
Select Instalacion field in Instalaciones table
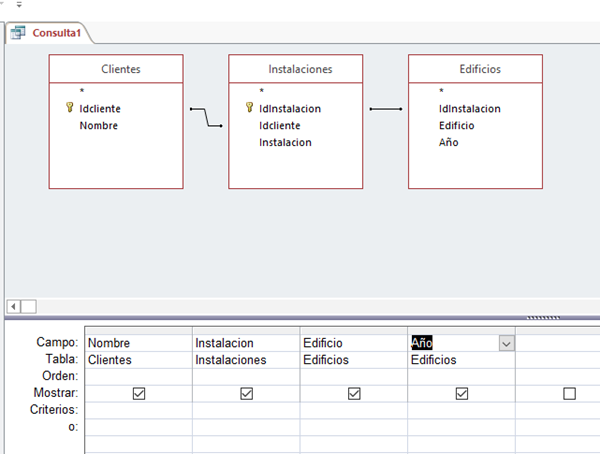(x=285, y=142)
